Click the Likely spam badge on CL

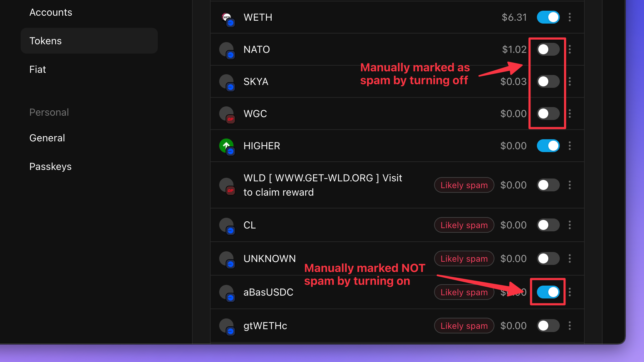[464, 225]
